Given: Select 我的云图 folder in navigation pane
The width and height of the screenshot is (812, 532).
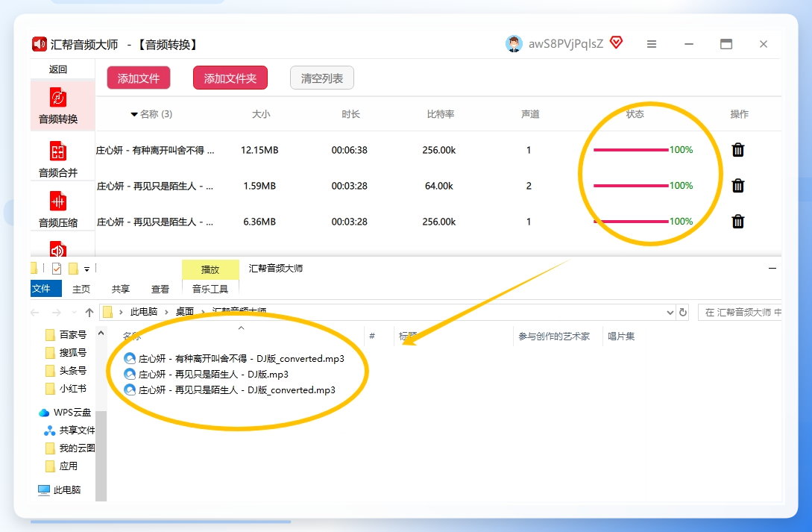Looking at the screenshot, I should [x=70, y=448].
